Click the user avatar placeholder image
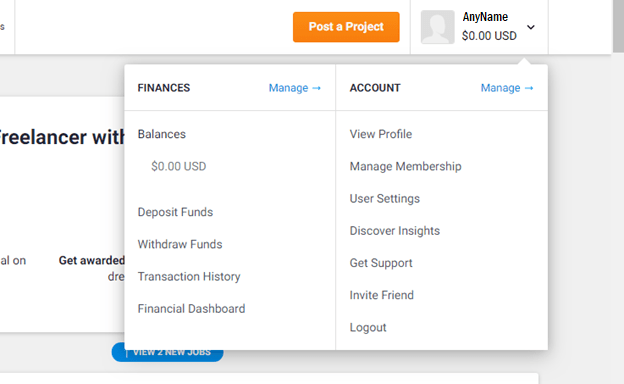 [437, 27]
